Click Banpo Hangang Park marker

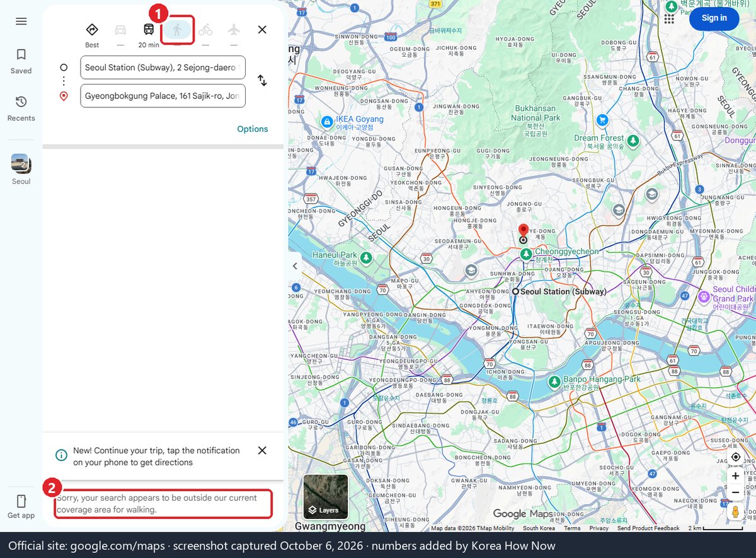(554, 381)
